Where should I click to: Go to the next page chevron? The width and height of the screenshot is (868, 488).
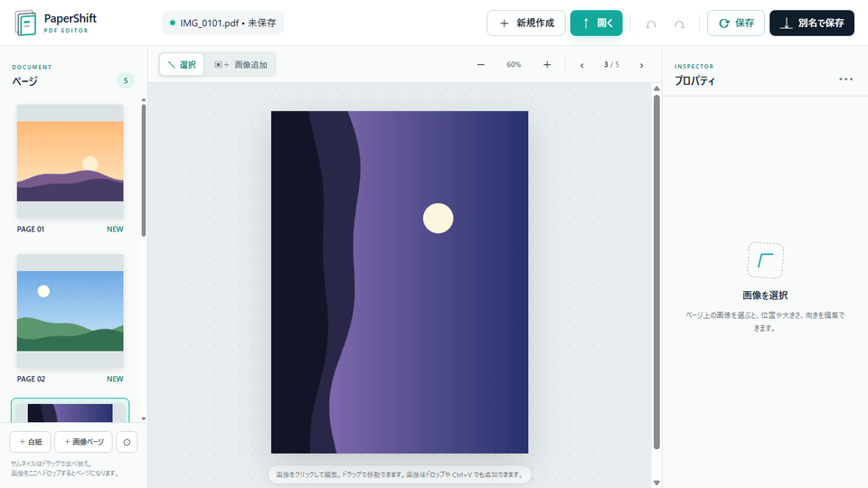pos(642,65)
